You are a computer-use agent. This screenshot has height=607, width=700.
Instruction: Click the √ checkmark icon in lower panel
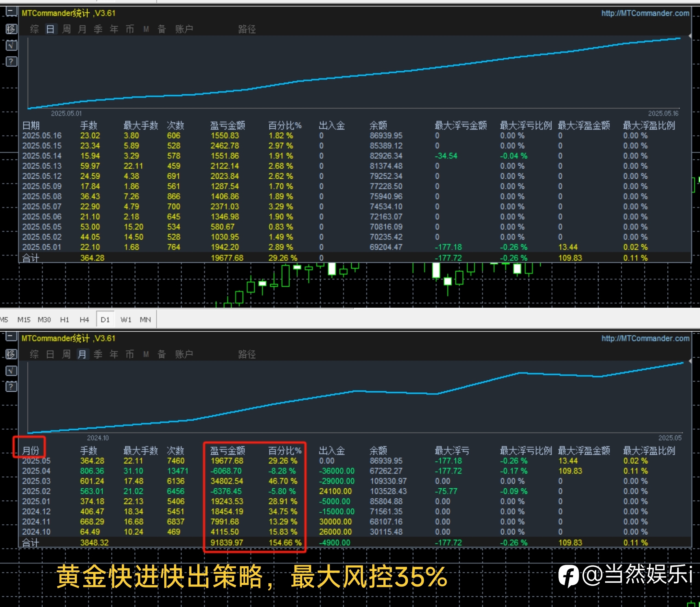tap(11, 370)
